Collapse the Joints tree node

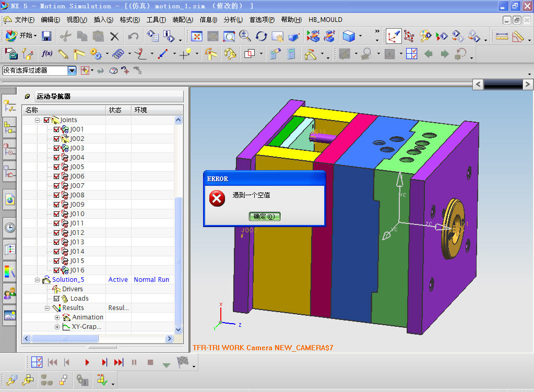(37, 120)
